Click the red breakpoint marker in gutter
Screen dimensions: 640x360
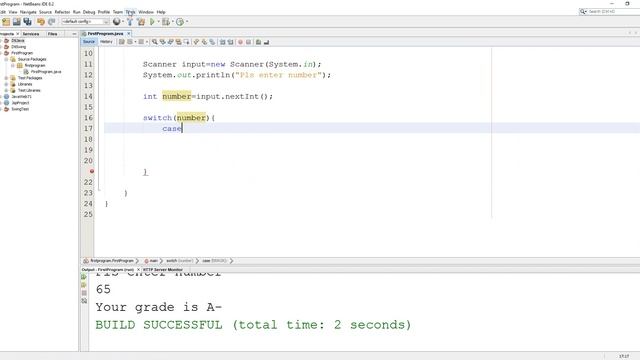click(92, 171)
